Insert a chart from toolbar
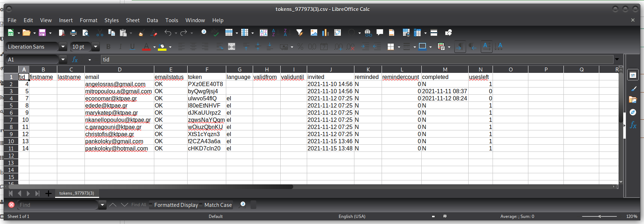 point(325,33)
